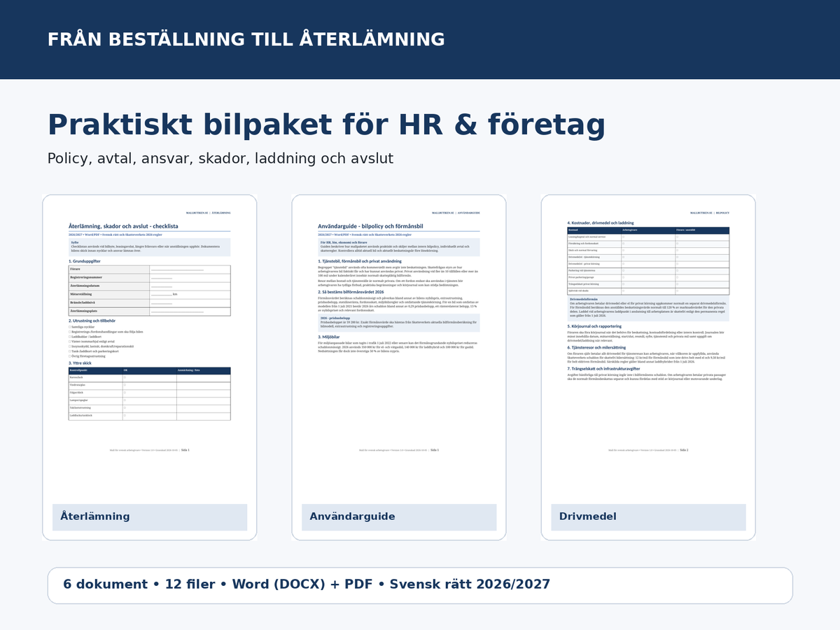Viewport: 840px width, 630px height.
Task: Click the 'Förare' table row label
Action: 75,269
